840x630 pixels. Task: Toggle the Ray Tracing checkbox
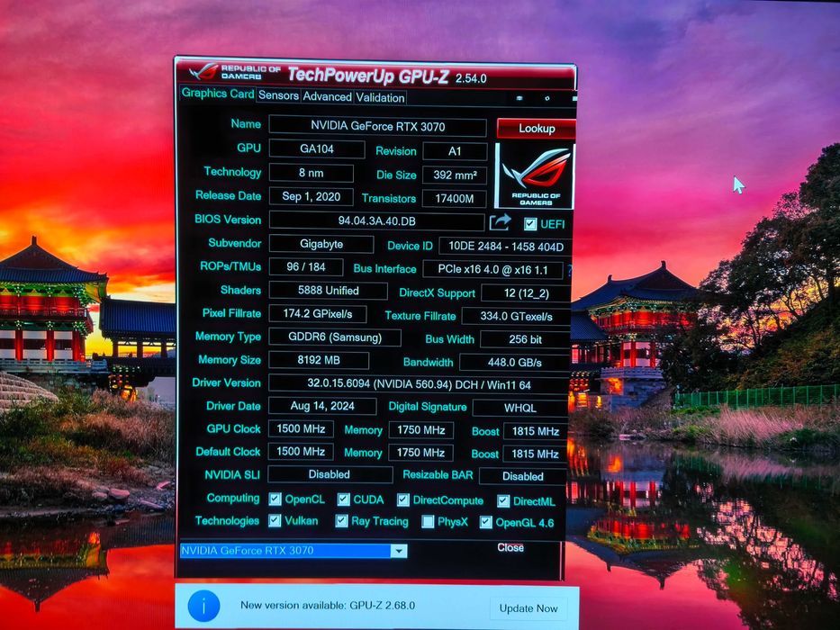pyautogui.click(x=341, y=521)
